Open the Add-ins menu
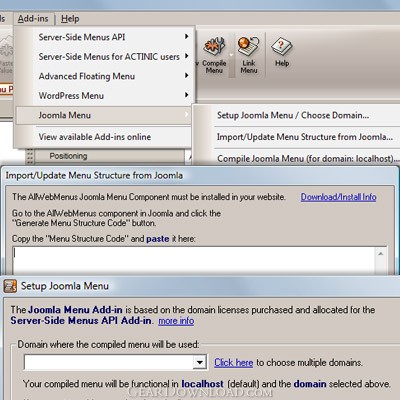The image size is (400, 400). point(33,19)
